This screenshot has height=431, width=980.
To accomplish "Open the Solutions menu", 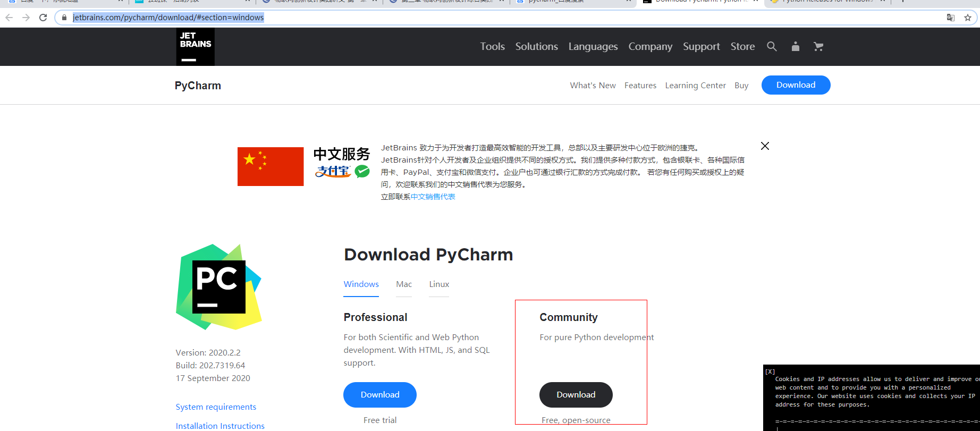I will [537, 46].
